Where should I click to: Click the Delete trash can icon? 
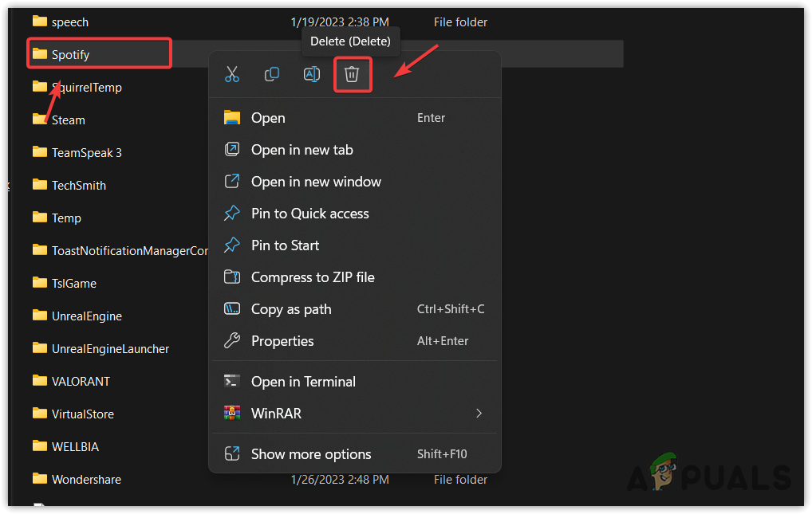tap(352, 74)
